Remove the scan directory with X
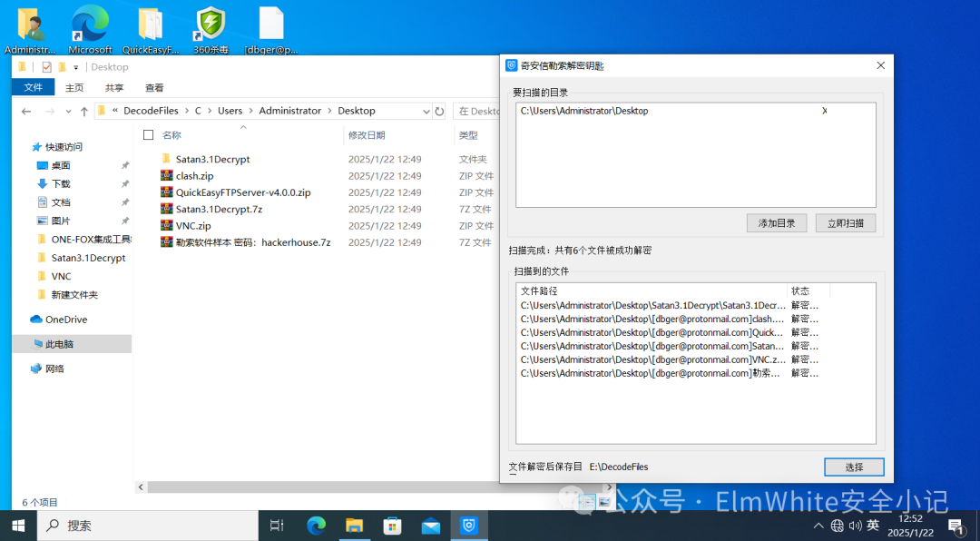980x541 pixels. (824, 111)
